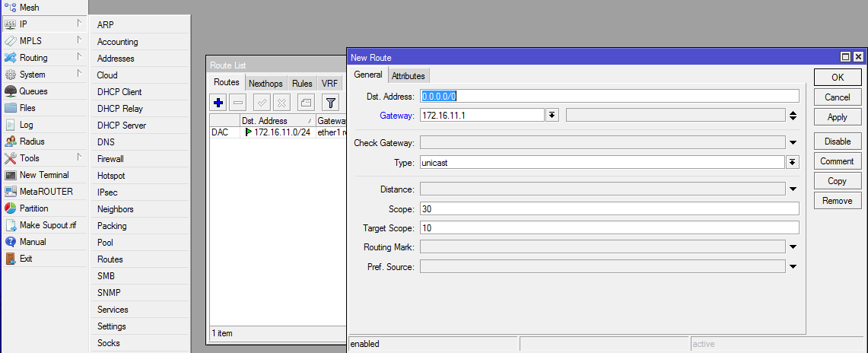Click Make Supout.rif in sidebar
This screenshot has height=353, width=868.
click(44, 225)
